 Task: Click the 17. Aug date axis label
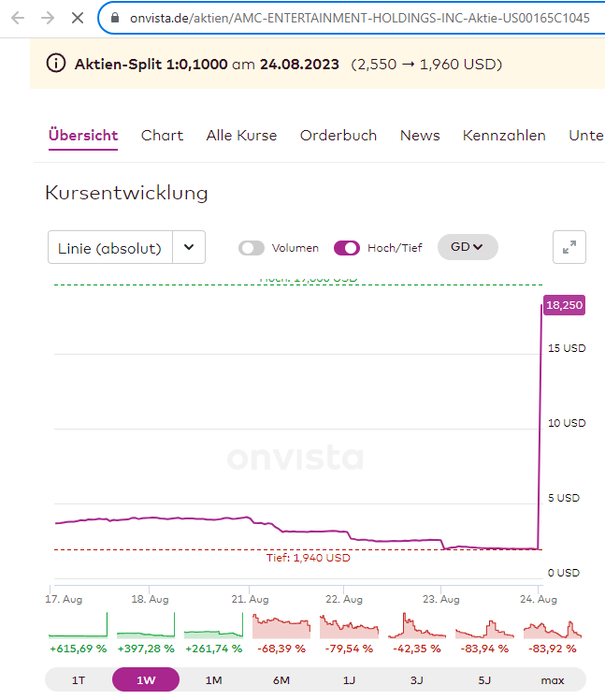(x=64, y=599)
